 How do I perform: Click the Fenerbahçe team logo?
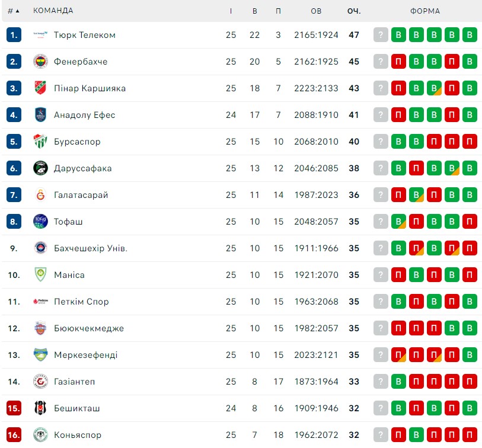pyautogui.click(x=40, y=62)
